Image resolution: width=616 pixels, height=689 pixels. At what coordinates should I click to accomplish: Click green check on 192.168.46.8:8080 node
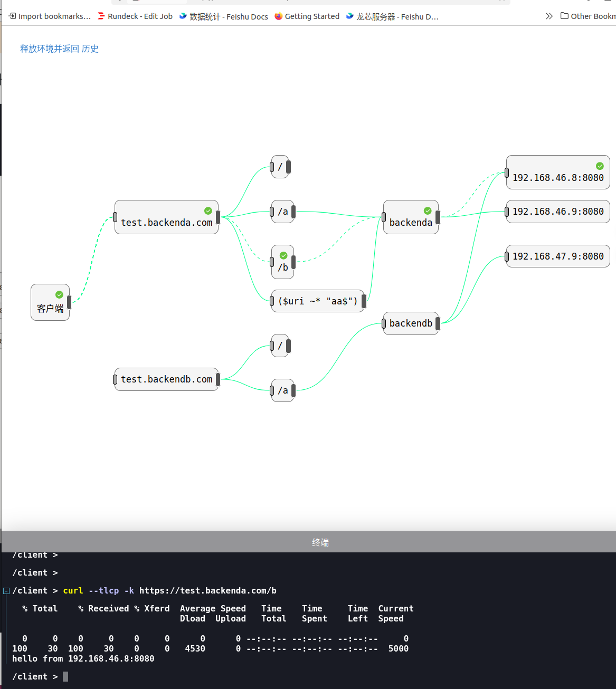pos(600,166)
